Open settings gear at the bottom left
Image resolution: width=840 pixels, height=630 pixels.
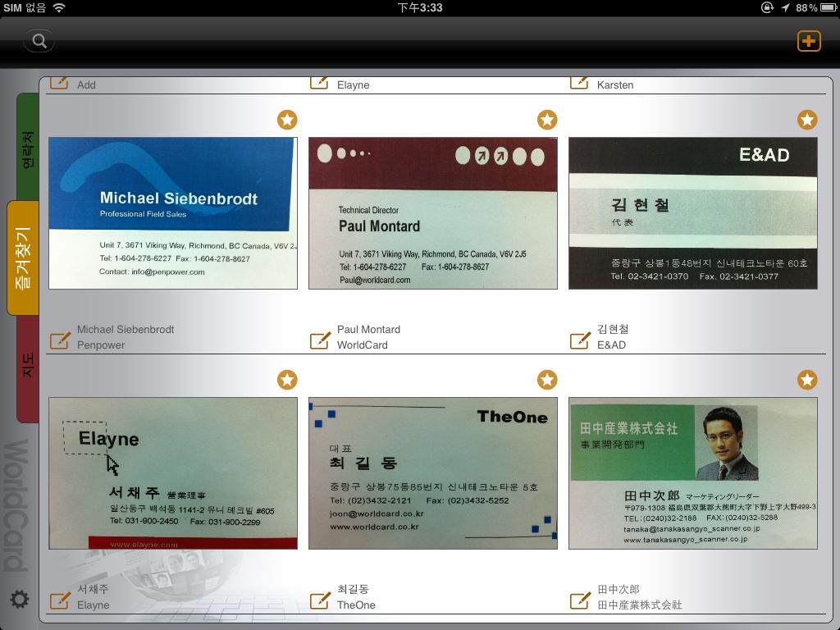click(19, 600)
